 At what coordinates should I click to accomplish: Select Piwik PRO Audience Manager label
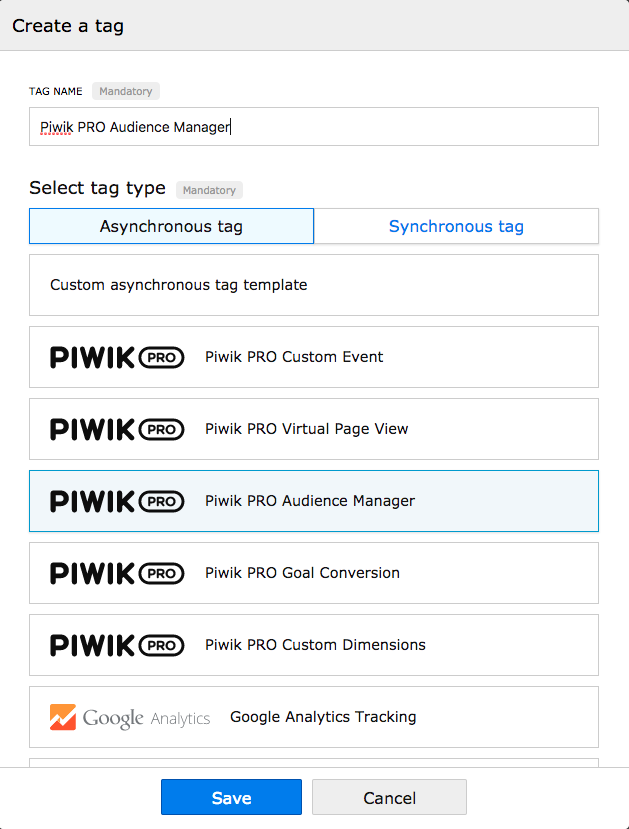[x=310, y=501]
